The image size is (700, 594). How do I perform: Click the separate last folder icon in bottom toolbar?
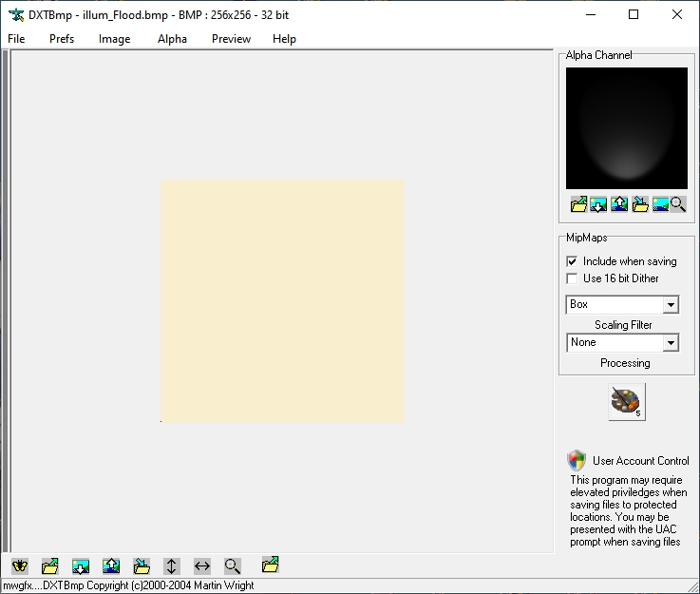tap(270, 565)
